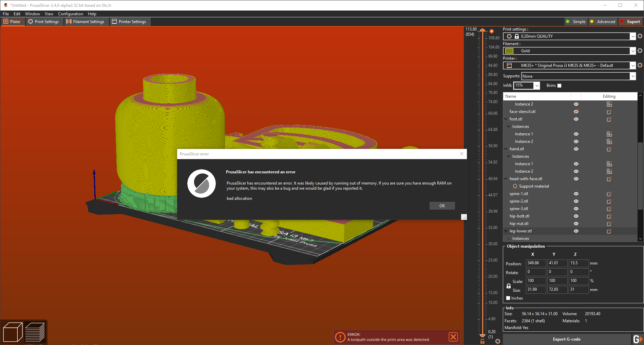Open printer settings gear for MK3S+
The image size is (644, 345).
640,65
